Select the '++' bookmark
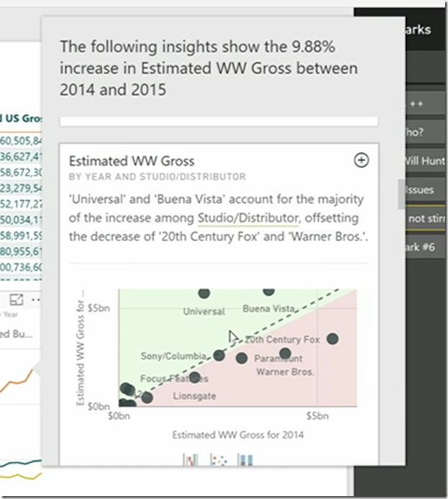448x499 pixels. [x=421, y=104]
